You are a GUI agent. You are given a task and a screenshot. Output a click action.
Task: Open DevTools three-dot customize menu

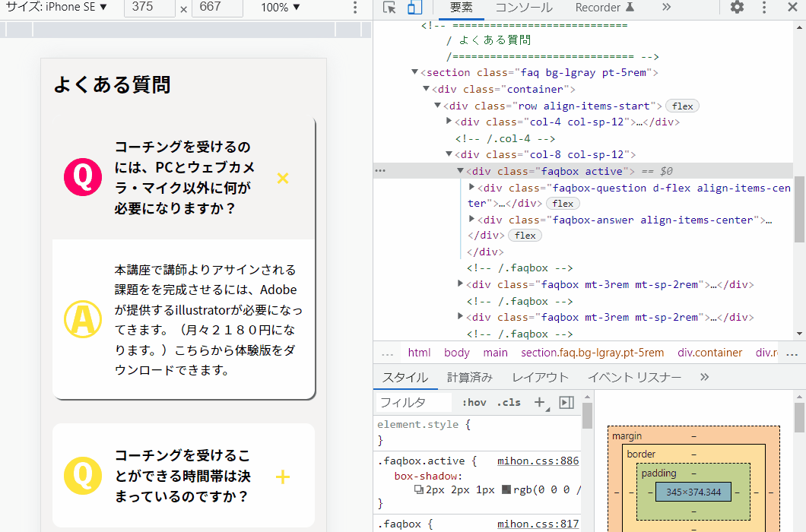[x=764, y=7]
